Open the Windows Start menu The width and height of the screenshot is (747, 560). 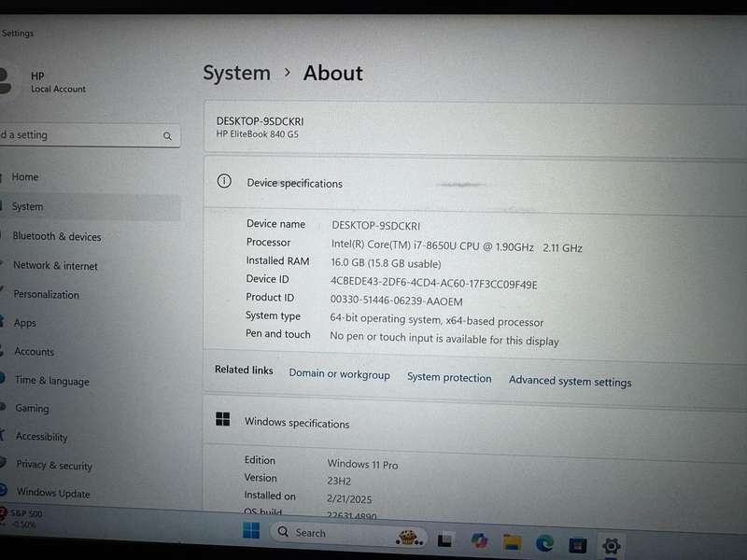[251, 530]
